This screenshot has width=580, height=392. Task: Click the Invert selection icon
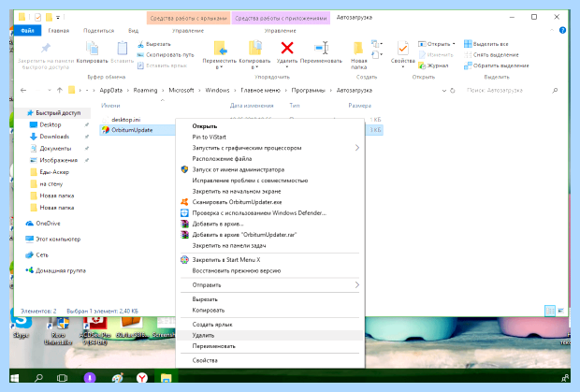tap(468, 65)
